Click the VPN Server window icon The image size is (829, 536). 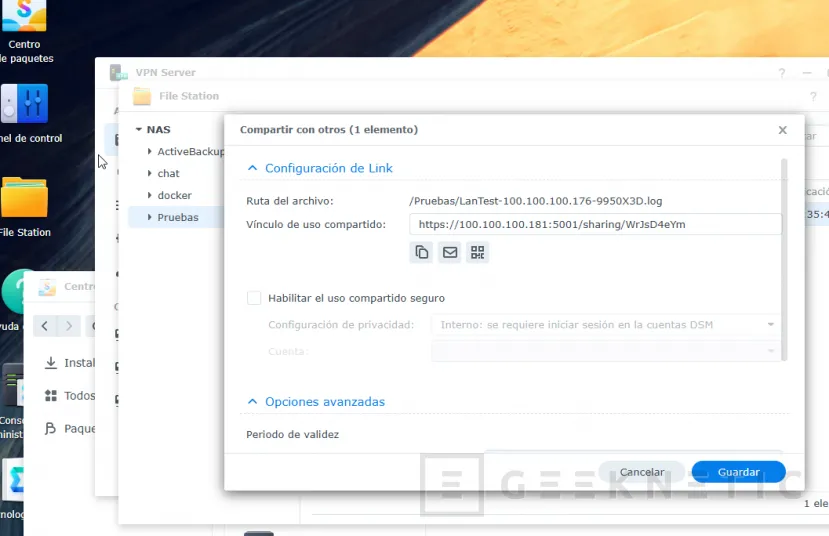119,73
